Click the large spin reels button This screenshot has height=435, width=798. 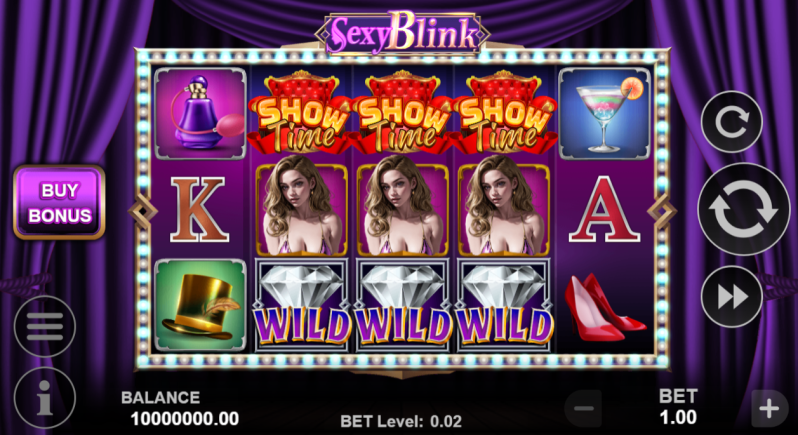point(744,209)
